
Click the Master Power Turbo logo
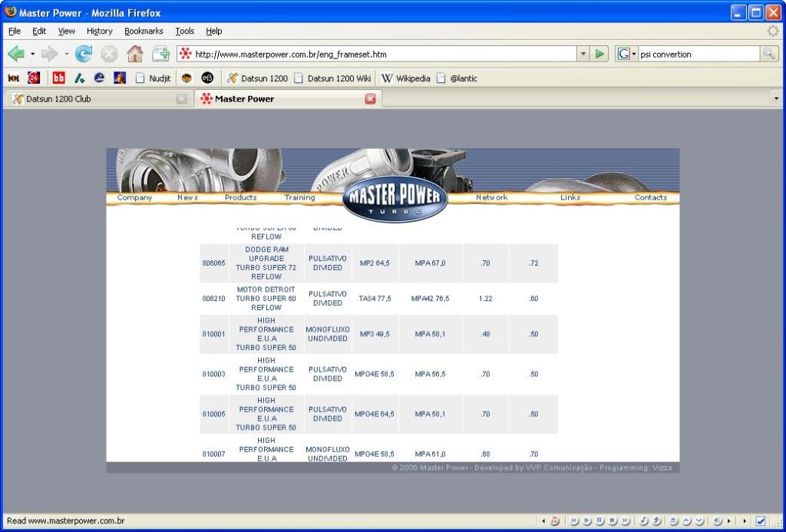pyautogui.click(x=395, y=199)
